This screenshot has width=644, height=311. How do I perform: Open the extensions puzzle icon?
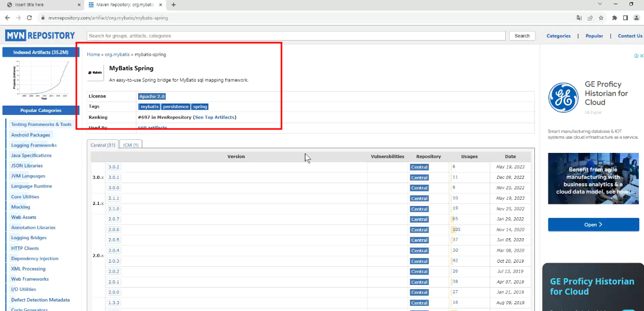pos(614,18)
